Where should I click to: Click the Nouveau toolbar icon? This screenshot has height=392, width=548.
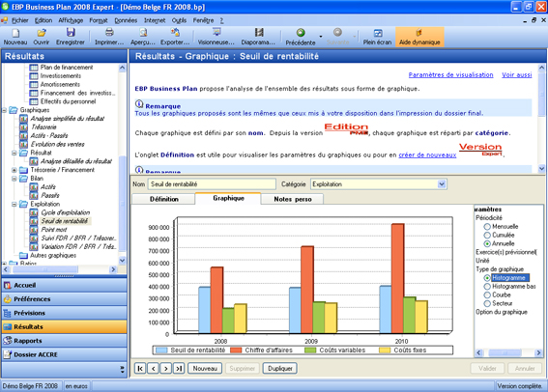pos(15,37)
